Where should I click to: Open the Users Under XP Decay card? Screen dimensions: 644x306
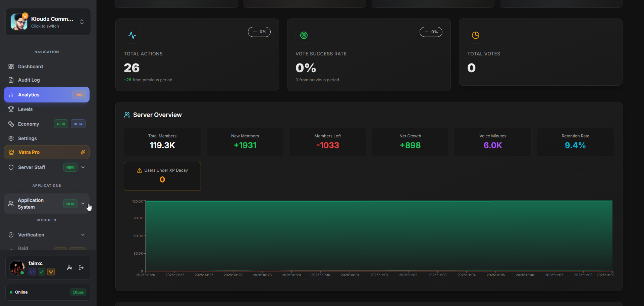click(162, 176)
